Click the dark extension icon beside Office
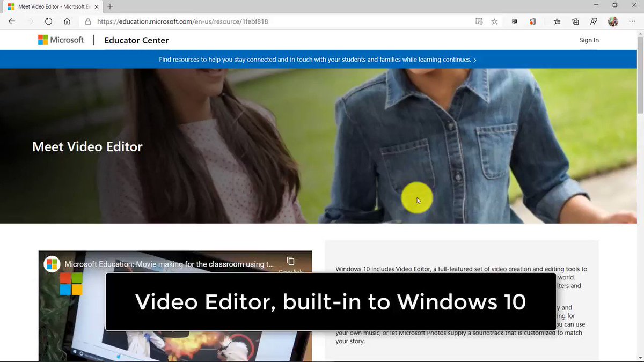The image size is (644, 362). [x=515, y=21]
